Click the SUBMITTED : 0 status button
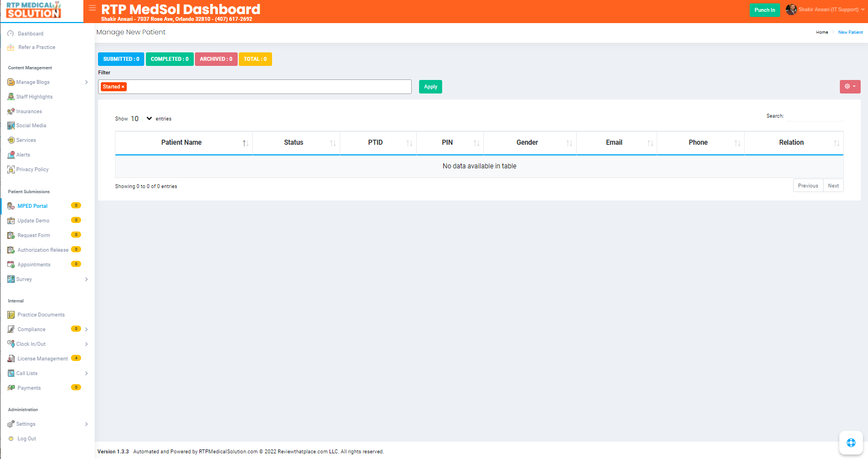This screenshot has width=868, height=459. [121, 59]
